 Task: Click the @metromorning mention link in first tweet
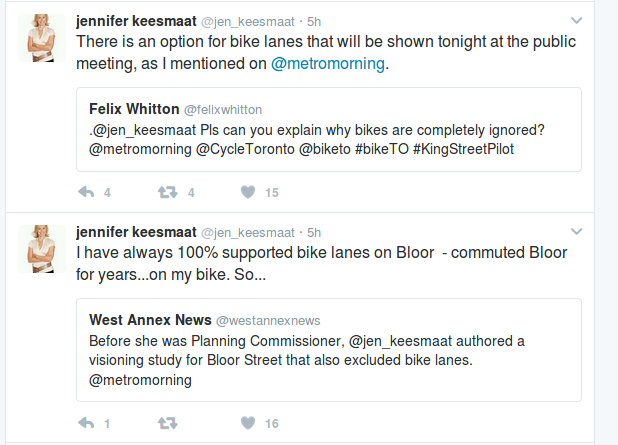click(x=327, y=65)
